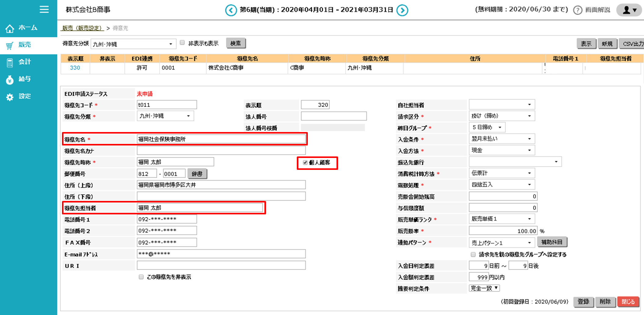Enable この得意先を非表示 checkbox
644x315 pixels.
(141, 277)
